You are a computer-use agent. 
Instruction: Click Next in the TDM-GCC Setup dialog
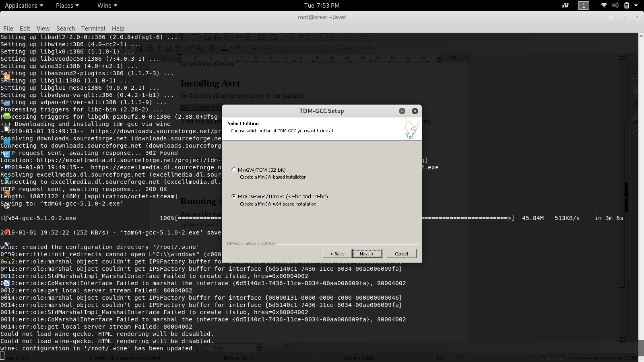[367, 253]
